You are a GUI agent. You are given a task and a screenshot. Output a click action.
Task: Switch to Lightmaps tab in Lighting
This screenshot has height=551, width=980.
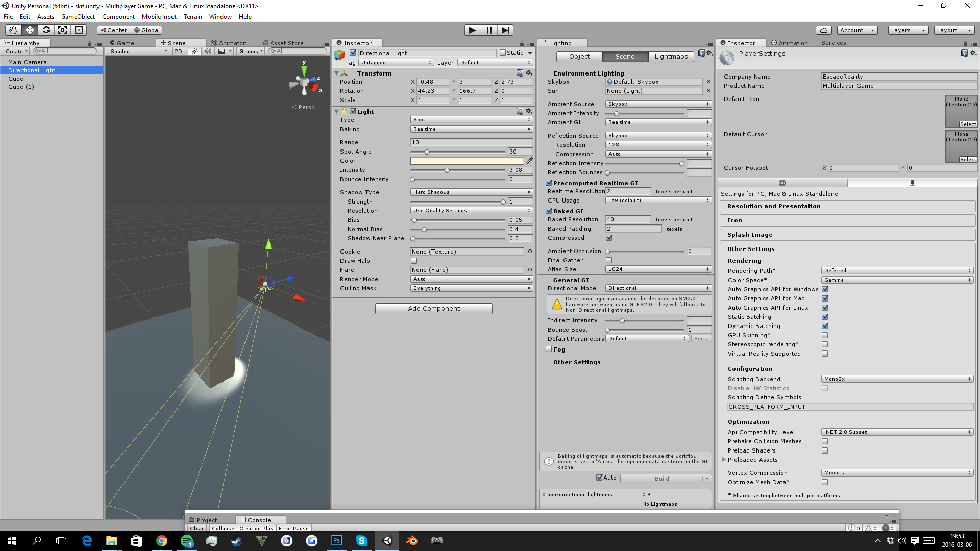(x=671, y=57)
